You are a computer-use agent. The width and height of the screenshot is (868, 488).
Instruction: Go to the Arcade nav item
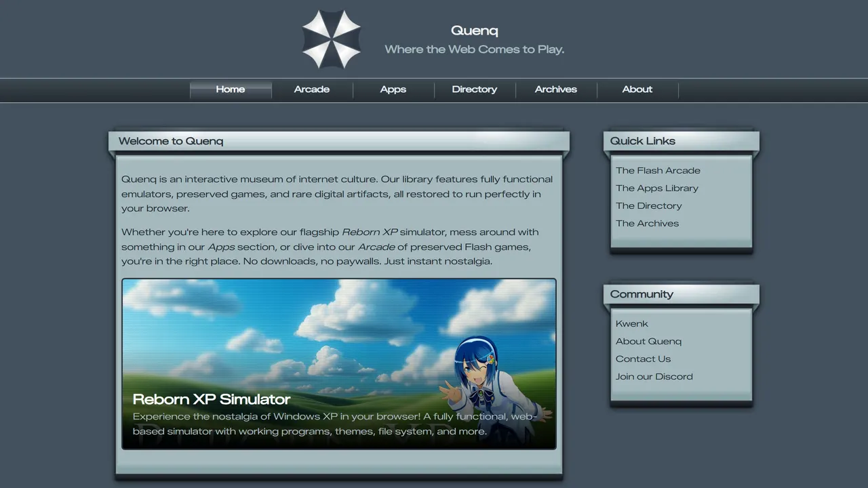(312, 89)
